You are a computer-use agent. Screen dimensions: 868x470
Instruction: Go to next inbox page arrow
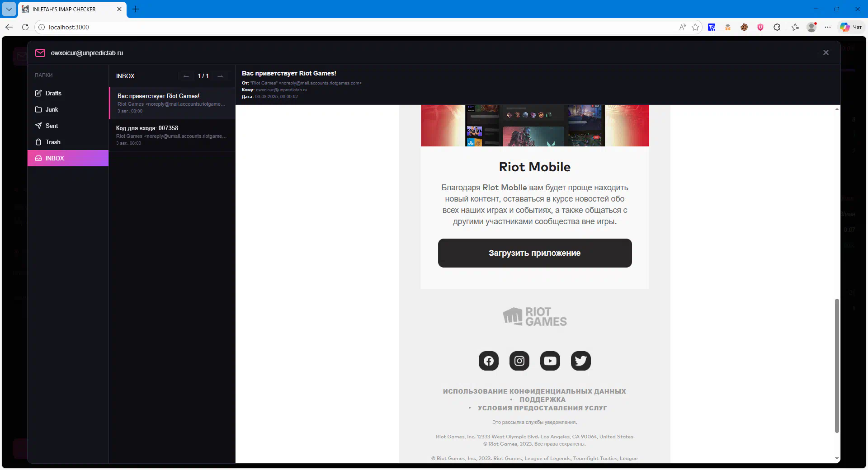220,76
